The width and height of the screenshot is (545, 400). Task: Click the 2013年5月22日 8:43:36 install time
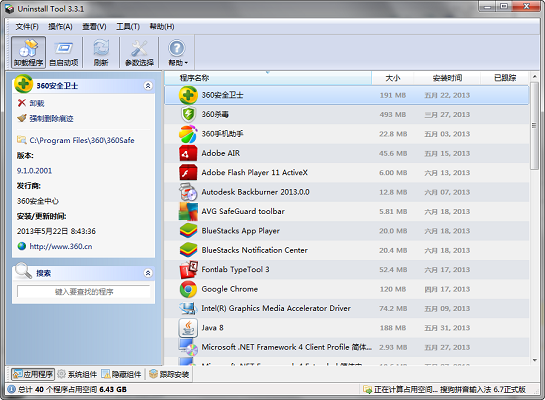[x=56, y=231]
